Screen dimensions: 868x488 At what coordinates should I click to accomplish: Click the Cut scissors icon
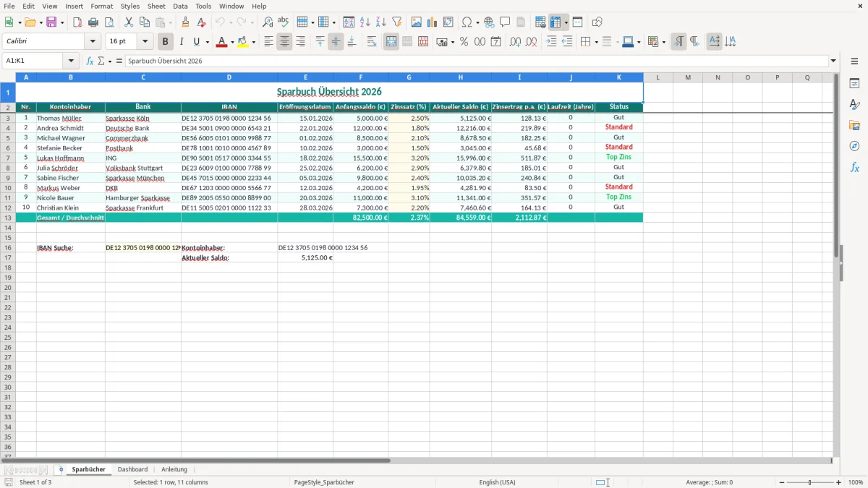[x=129, y=22]
